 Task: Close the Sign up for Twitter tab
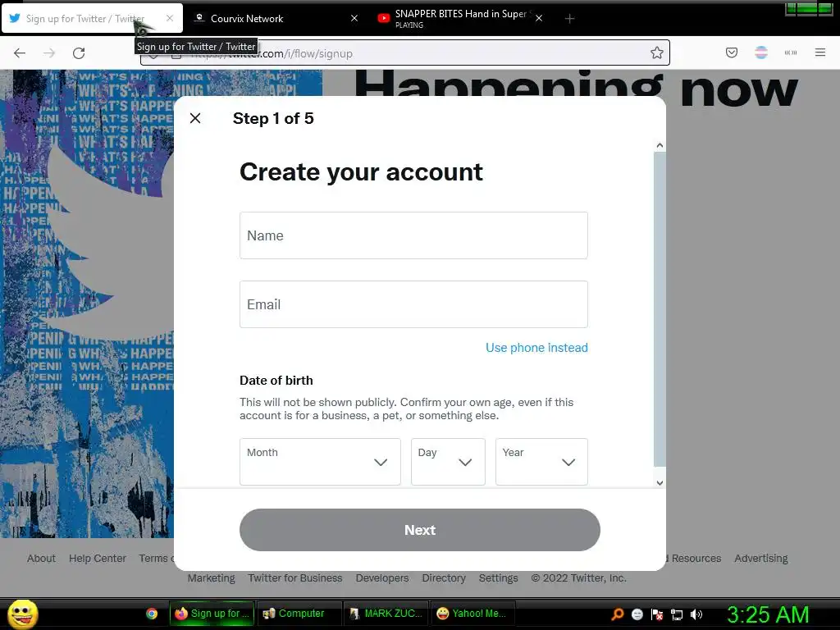(x=170, y=18)
